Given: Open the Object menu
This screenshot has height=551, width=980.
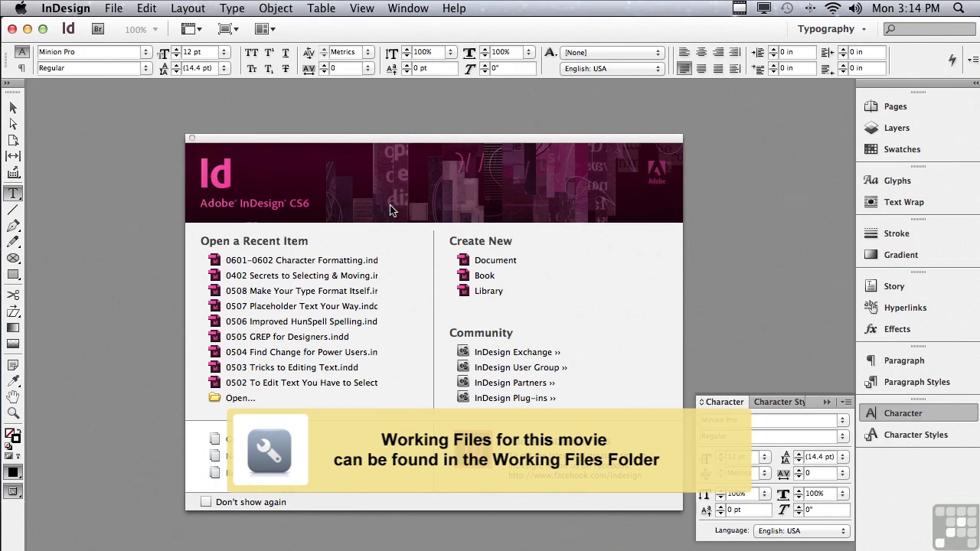Looking at the screenshot, I should [276, 8].
